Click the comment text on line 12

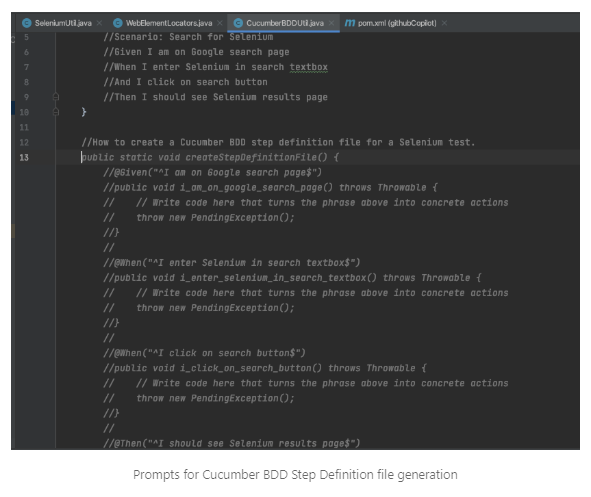pos(278,142)
